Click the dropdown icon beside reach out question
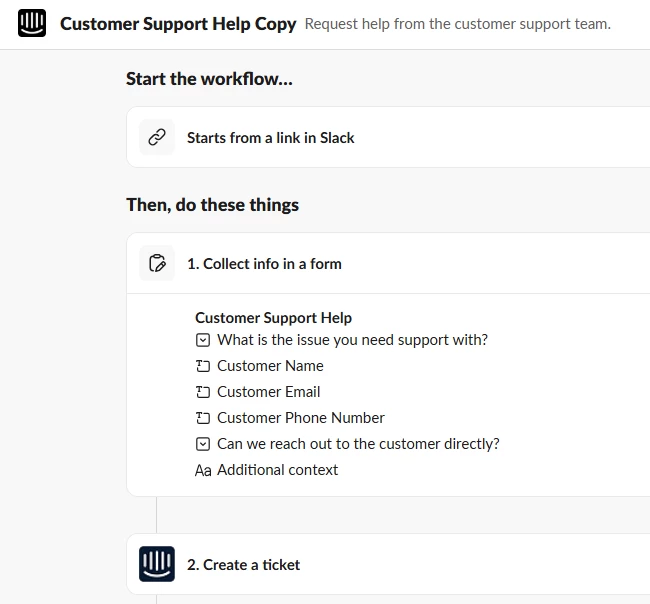650x604 pixels. [203, 444]
